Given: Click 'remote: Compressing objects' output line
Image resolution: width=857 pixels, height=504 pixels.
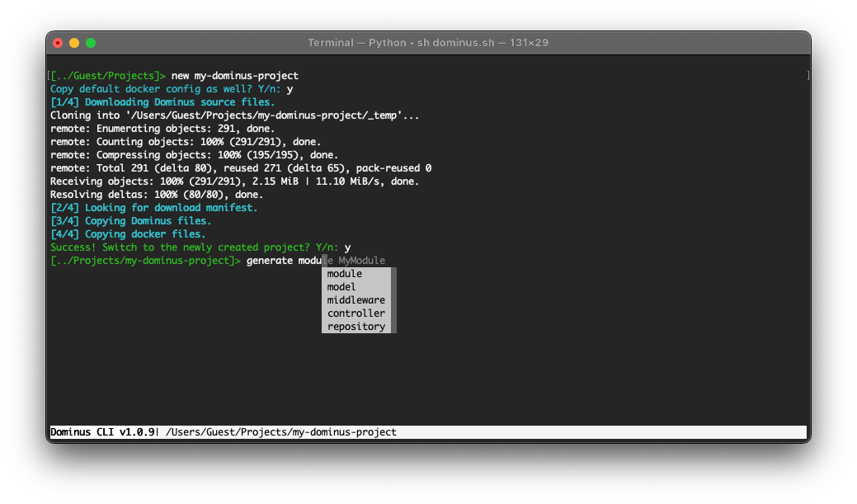Looking at the screenshot, I should [194, 155].
